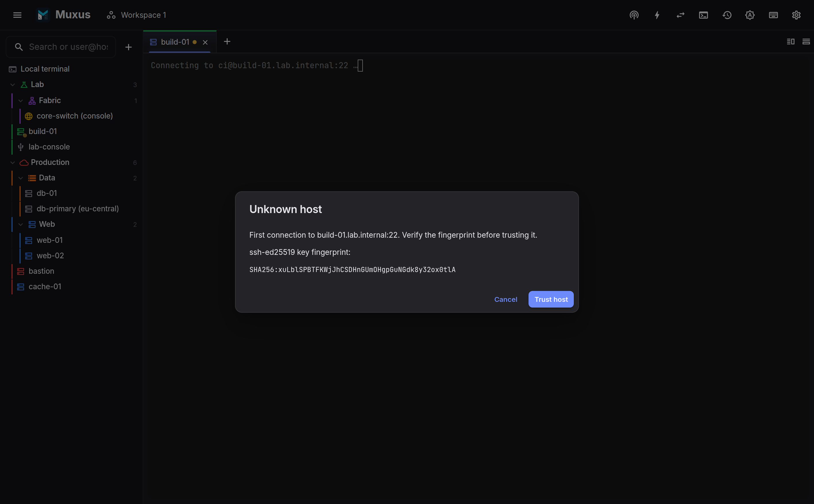Screen dimensions: 814x504
Task: Click the server icon in build-01 tab
Action: coord(153,42)
